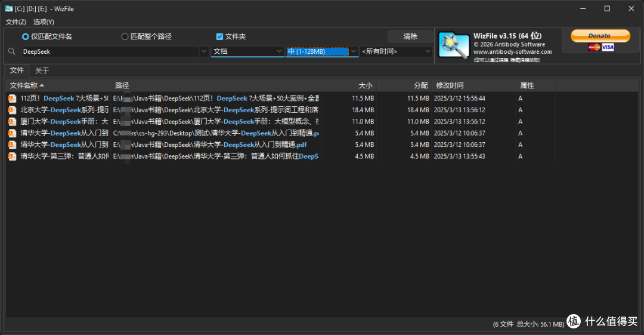Click the 11.0 MB value in 大小 column
Viewport: 644px width, 335px height.
click(363, 121)
